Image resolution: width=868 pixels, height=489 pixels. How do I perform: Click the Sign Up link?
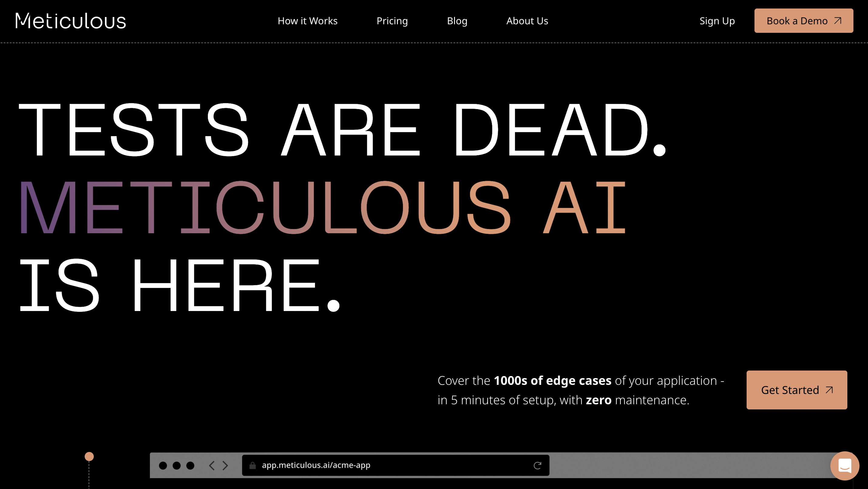point(717,21)
